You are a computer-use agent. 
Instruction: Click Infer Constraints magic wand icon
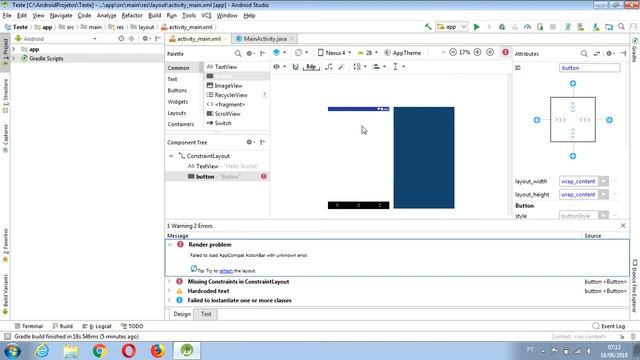pyautogui.click(x=341, y=67)
